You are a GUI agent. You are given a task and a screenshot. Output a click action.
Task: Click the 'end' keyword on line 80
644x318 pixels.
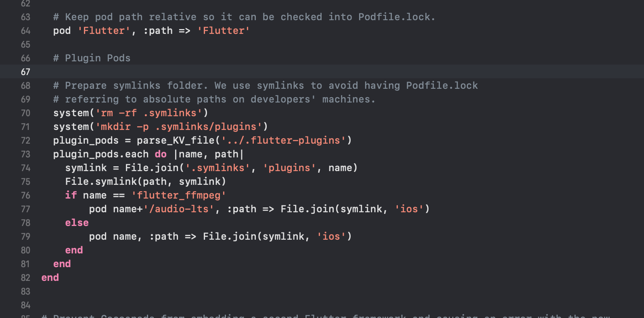coord(74,250)
